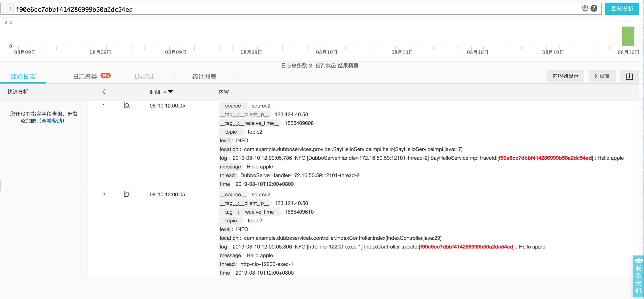
Task: Open the query settings gear icon
Action: point(585,8)
